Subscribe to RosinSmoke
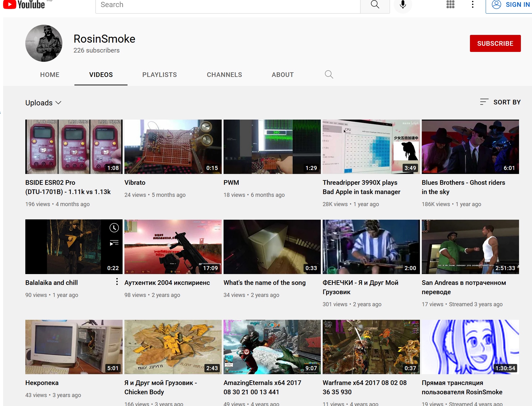532x406 pixels. 495,44
